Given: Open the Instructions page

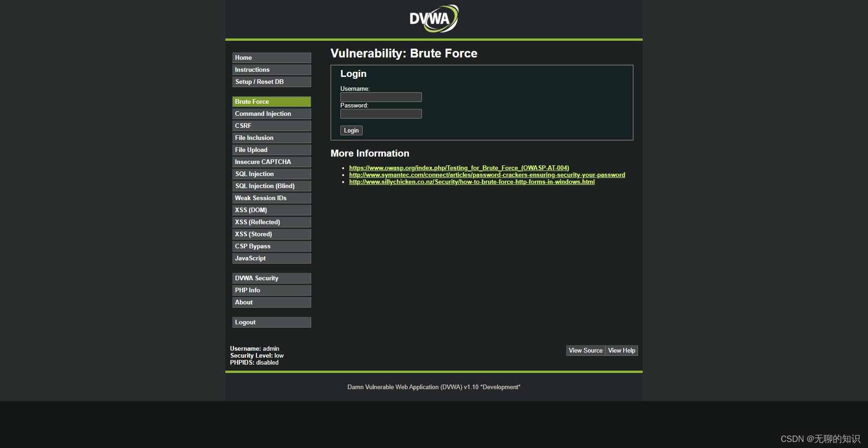Looking at the screenshot, I should 271,69.
